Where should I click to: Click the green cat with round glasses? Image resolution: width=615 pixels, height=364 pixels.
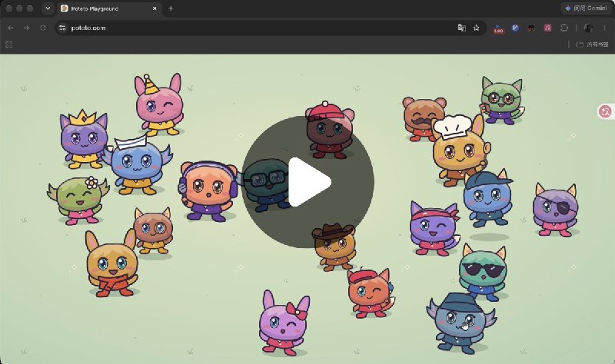[502, 101]
